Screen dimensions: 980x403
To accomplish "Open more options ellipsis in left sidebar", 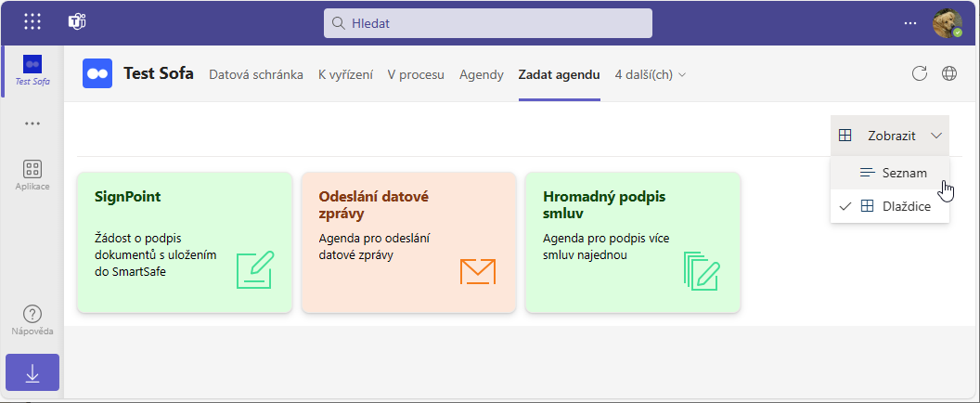I will pyautogui.click(x=32, y=123).
